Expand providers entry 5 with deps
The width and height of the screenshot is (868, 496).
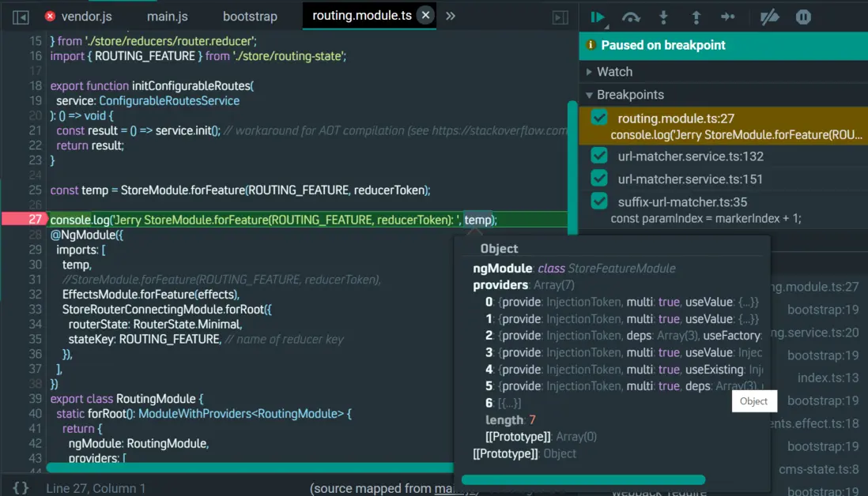point(625,386)
